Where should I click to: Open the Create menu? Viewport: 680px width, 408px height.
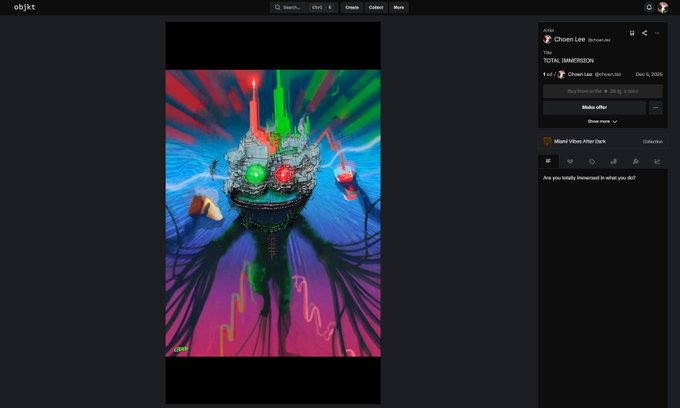point(352,7)
